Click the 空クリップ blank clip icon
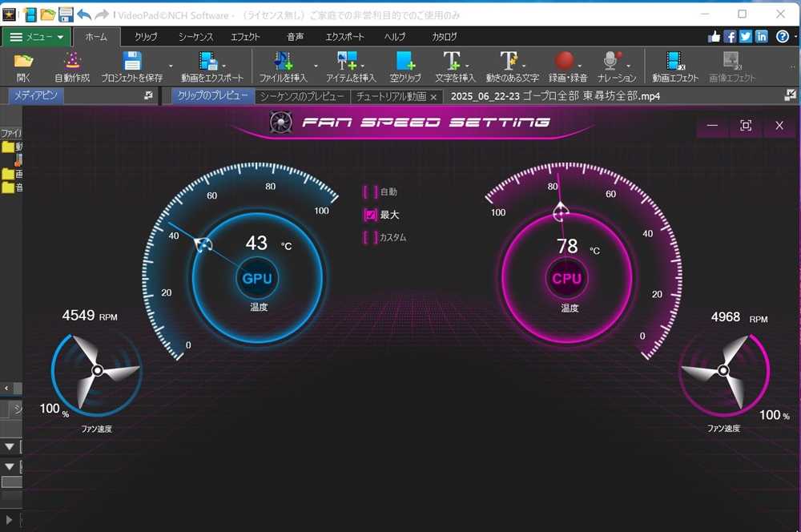The image size is (801, 532). tap(405, 62)
